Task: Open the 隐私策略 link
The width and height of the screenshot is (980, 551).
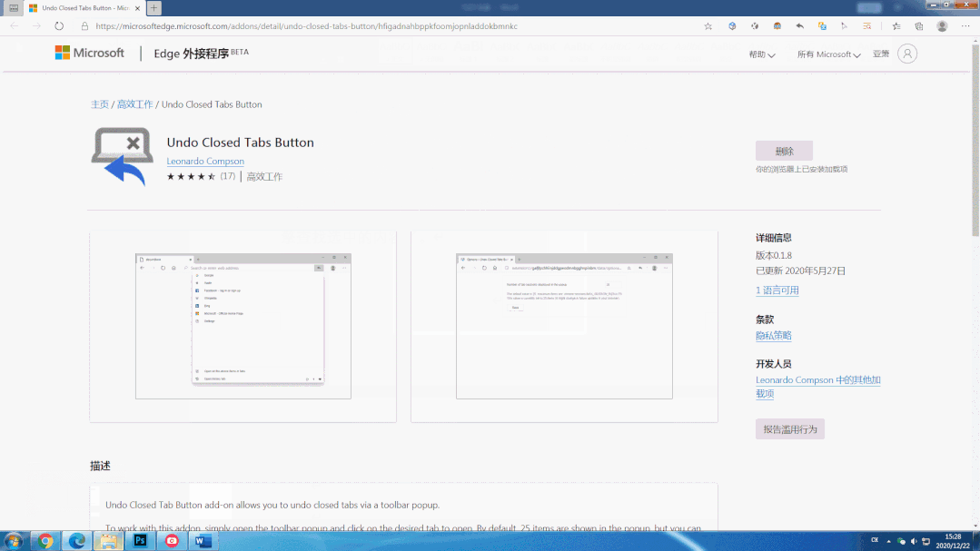Action: coord(774,336)
